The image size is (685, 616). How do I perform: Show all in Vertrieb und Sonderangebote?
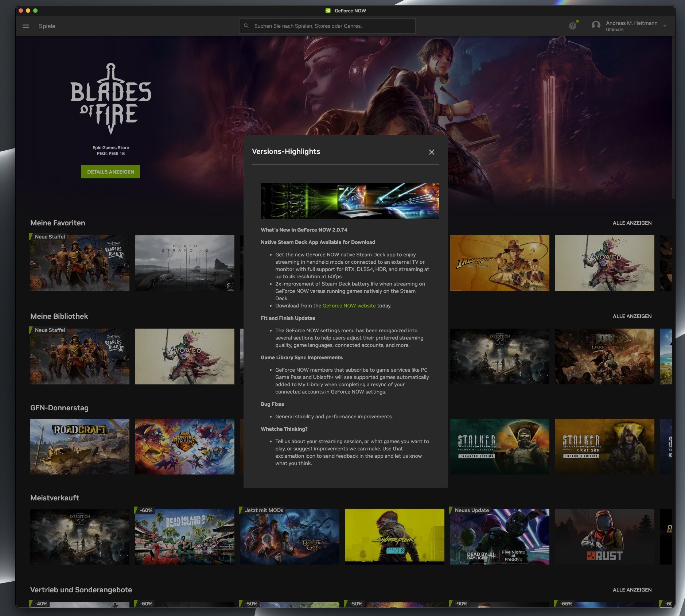coord(632,590)
